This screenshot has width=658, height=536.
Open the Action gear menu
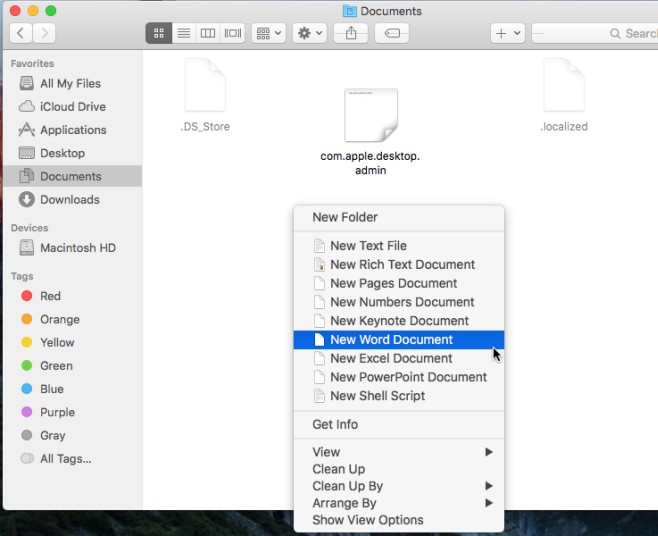[310, 33]
